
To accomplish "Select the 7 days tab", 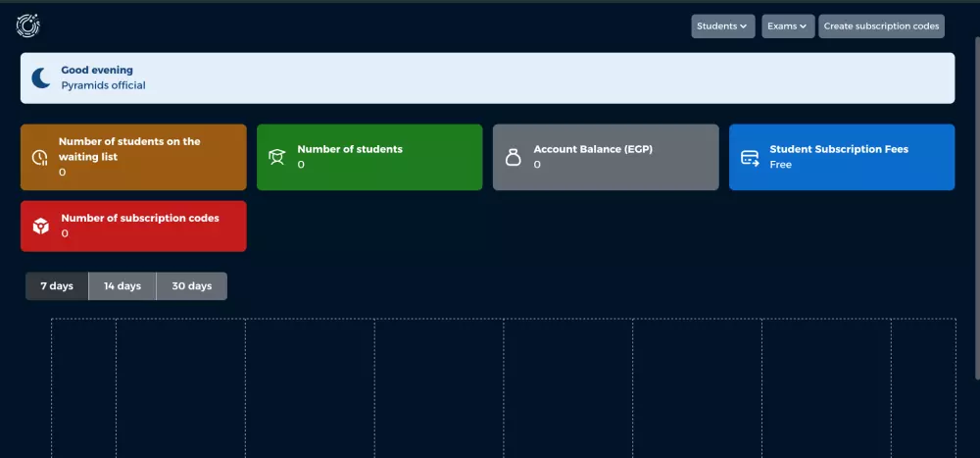I will click(x=57, y=286).
